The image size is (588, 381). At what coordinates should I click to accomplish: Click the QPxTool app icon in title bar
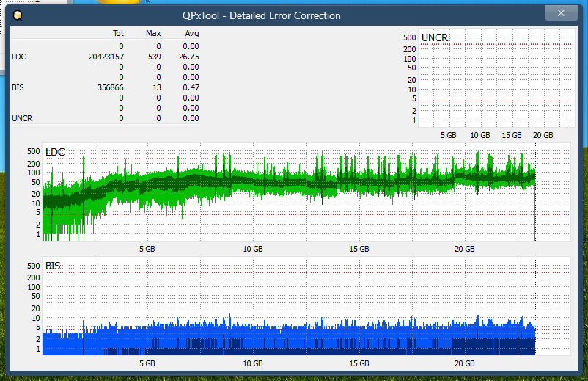click(x=18, y=15)
